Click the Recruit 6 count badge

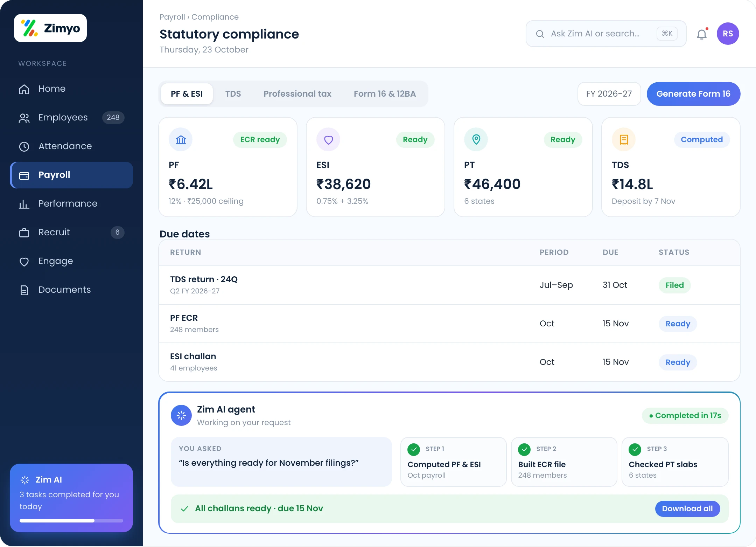[x=118, y=232]
